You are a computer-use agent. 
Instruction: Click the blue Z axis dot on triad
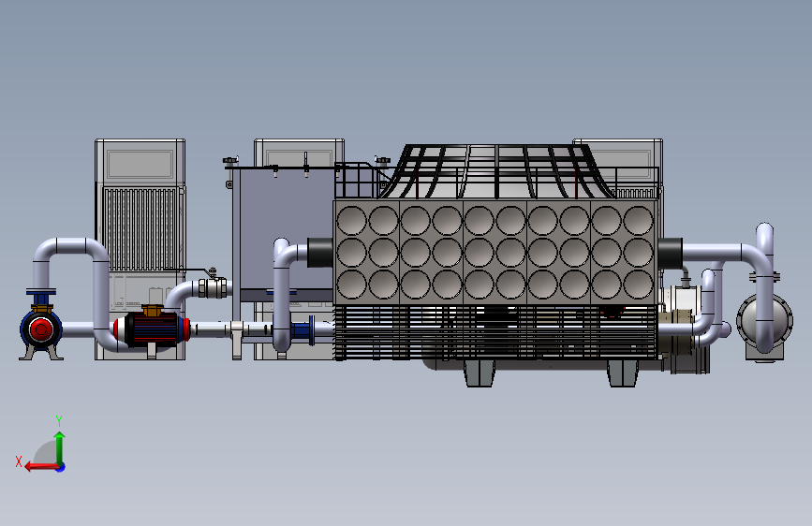61,467
